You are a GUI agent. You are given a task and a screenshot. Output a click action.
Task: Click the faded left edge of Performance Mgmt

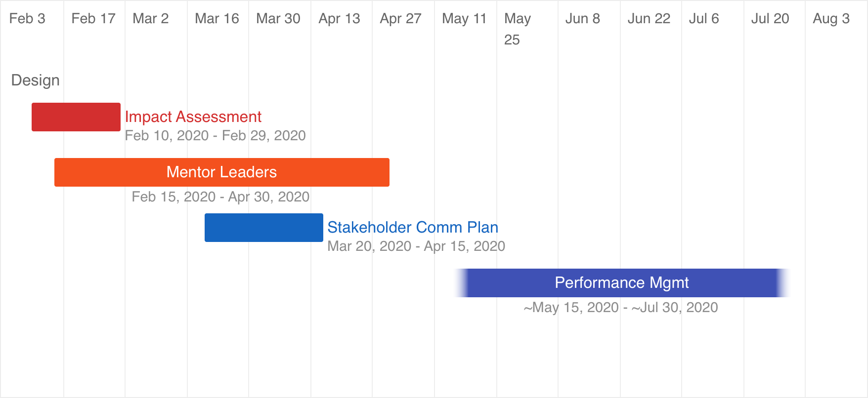[461, 283]
